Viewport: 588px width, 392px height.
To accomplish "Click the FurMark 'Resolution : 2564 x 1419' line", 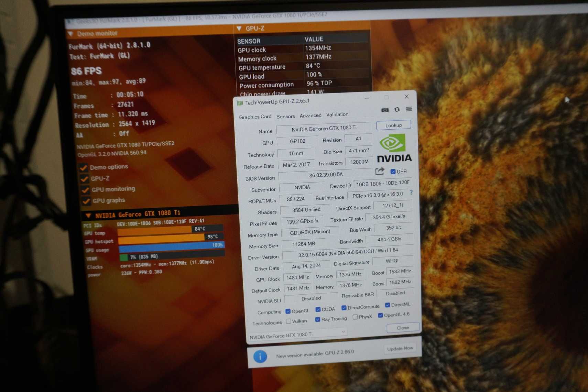I will tap(115, 124).
